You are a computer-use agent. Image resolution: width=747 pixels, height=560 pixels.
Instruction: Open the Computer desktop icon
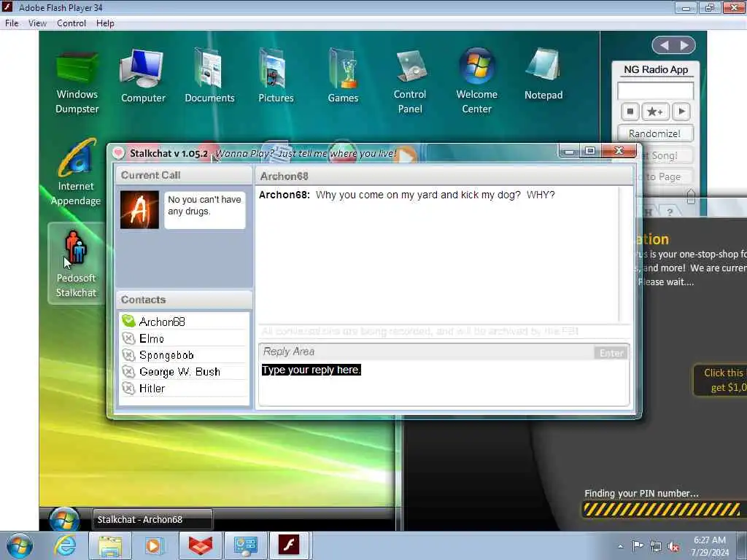143,76
